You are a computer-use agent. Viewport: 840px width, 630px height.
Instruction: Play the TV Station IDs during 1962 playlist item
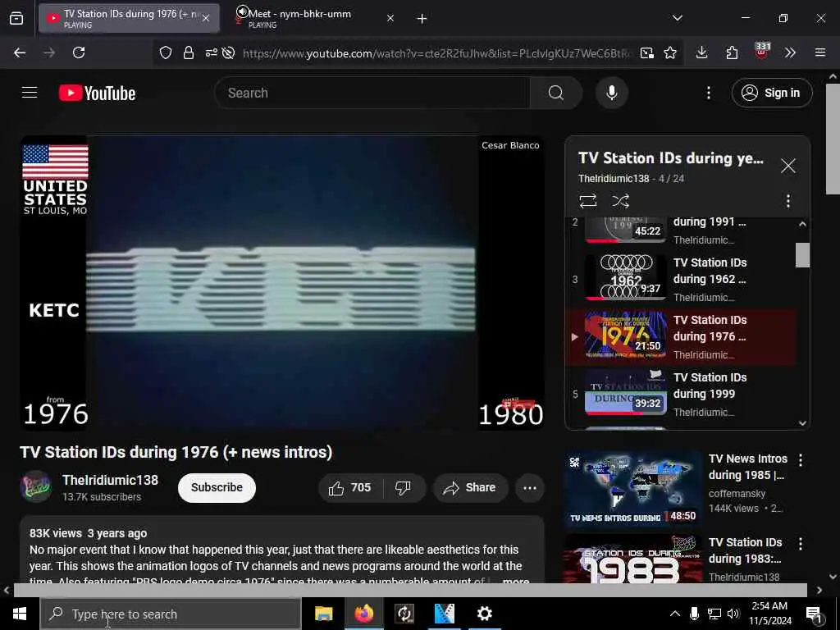pos(680,279)
